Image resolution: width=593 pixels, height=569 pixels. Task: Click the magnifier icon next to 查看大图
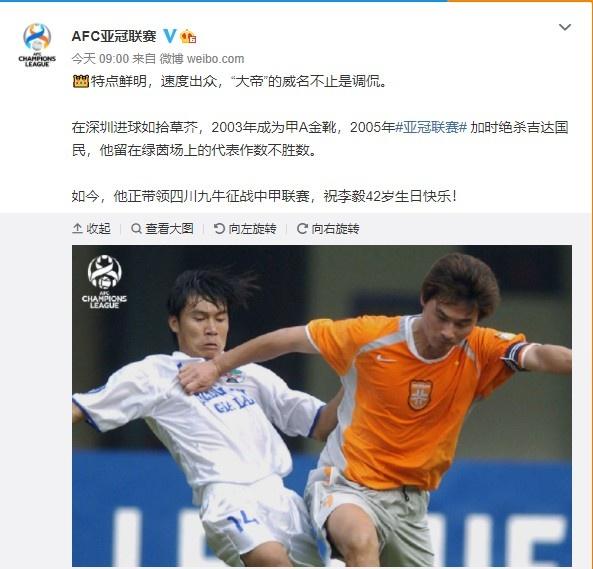point(136,228)
